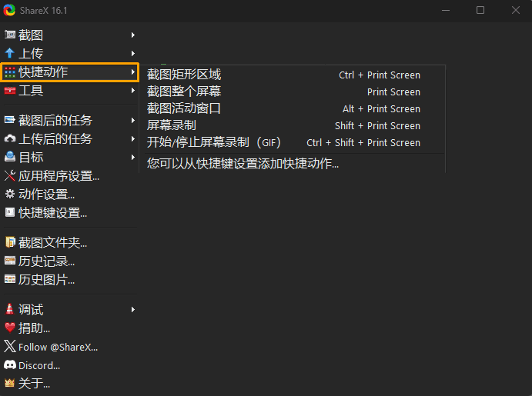Image resolution: width=532 pixels, height=396 pixels.
Task: Open the 关于... label
Action: click(35, 384)
